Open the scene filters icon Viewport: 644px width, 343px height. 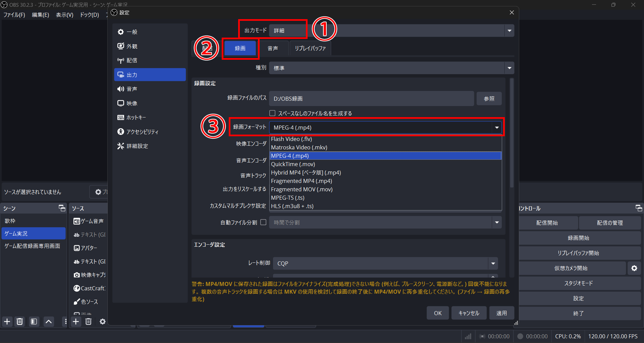tap(34, 322)
